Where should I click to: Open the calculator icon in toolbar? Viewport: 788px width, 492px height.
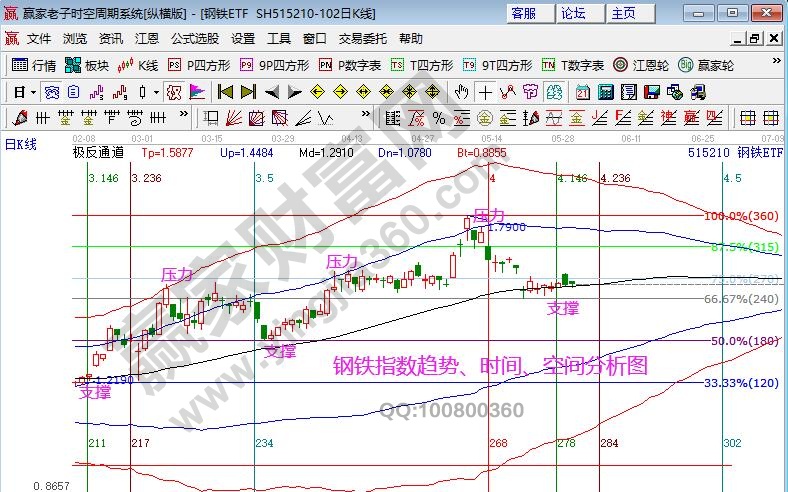click(x=605, y=92)
